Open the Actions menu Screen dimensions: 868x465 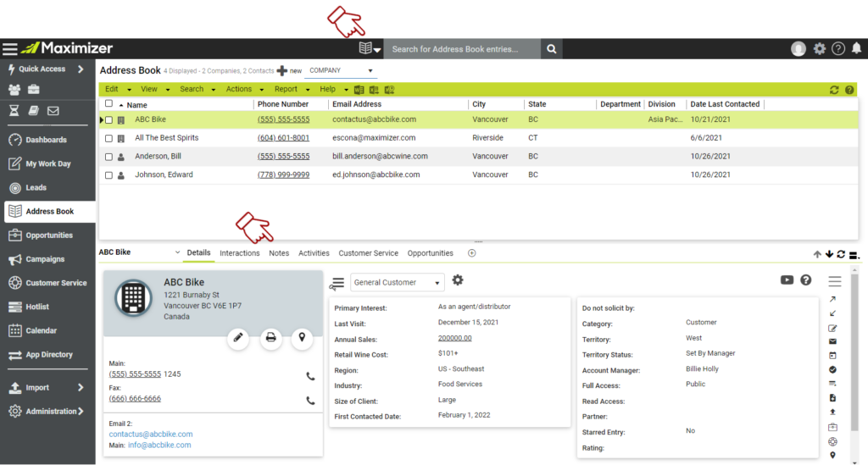coord(244,89)
